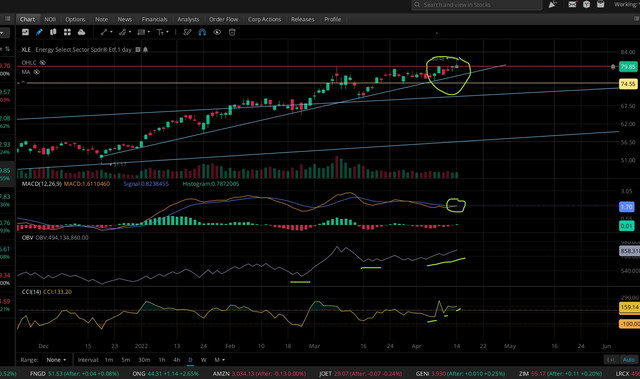Viewport: 640px width, 379px height.
Task: Toggle drawings visibility eye in toolbar
Action: point(217,32)
